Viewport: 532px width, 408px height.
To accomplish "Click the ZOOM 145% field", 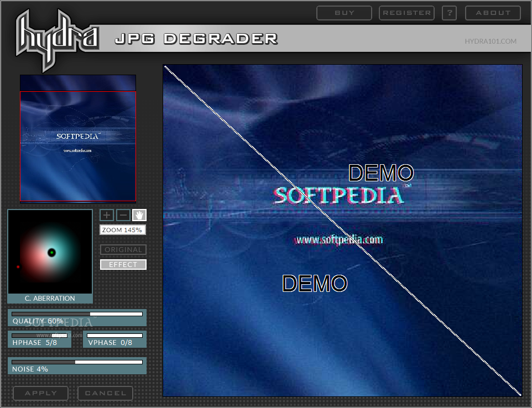I will (122, 230).
